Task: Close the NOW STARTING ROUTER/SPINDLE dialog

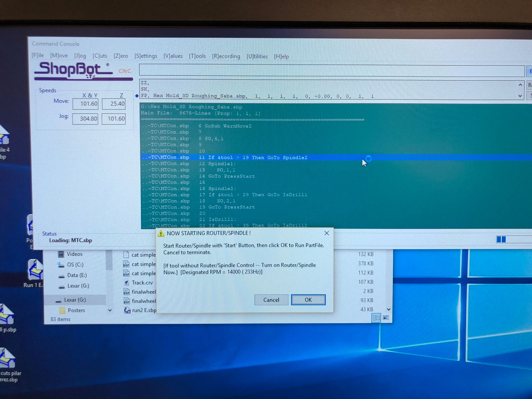Action: coord(327,233)
